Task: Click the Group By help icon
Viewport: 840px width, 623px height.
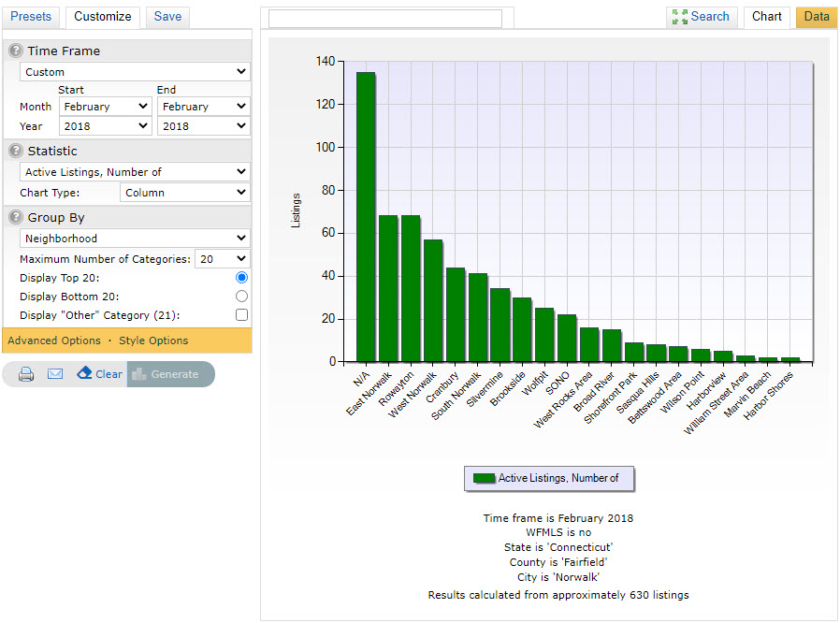Action: (16, 218)
